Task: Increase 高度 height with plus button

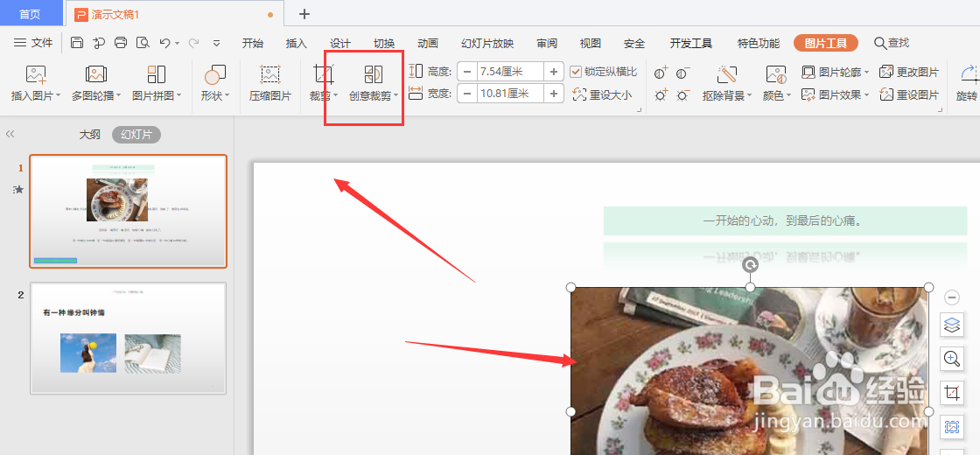Action: 554,72
